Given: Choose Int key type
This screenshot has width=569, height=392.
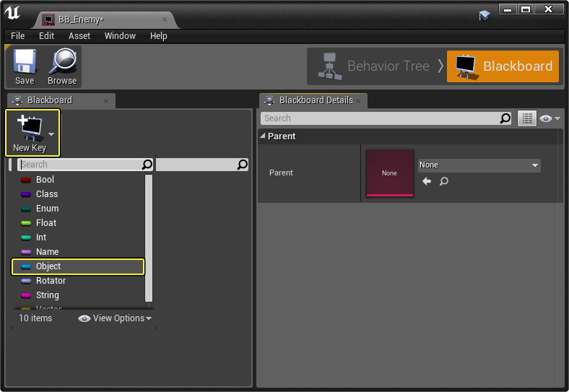Looking at the screenshot, I should [x=78, y=238].
